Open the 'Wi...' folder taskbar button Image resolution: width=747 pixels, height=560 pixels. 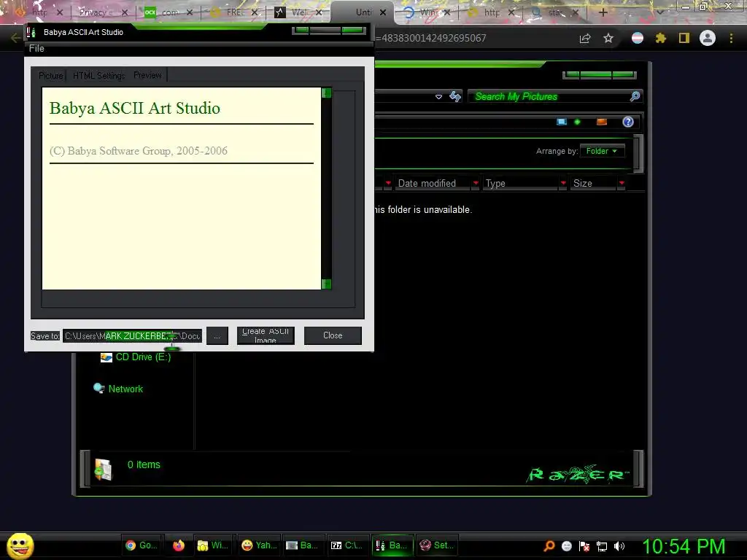pyautogui.click(x=212, y=545)
